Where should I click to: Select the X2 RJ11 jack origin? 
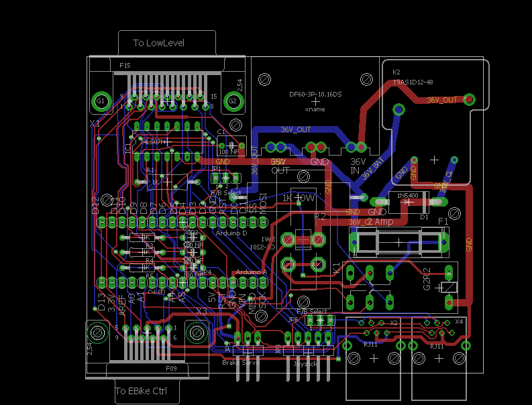pyautogui.click(x=374, y=359)
